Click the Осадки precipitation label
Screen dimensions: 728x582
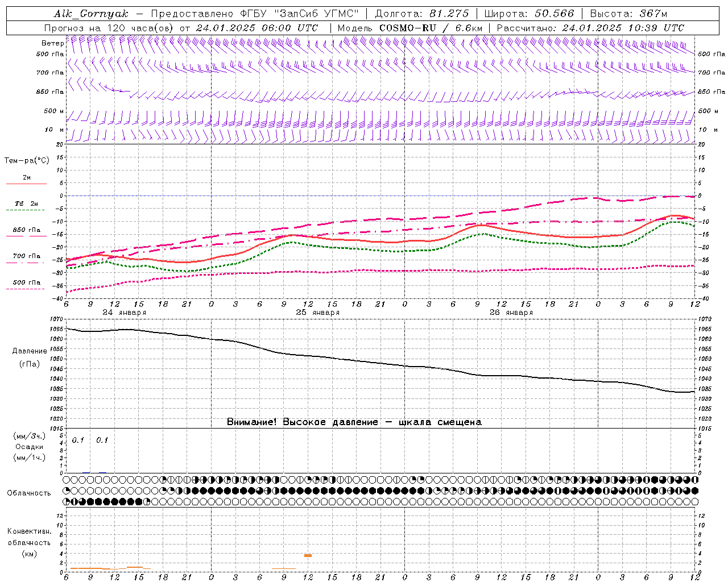pos(30,447)
